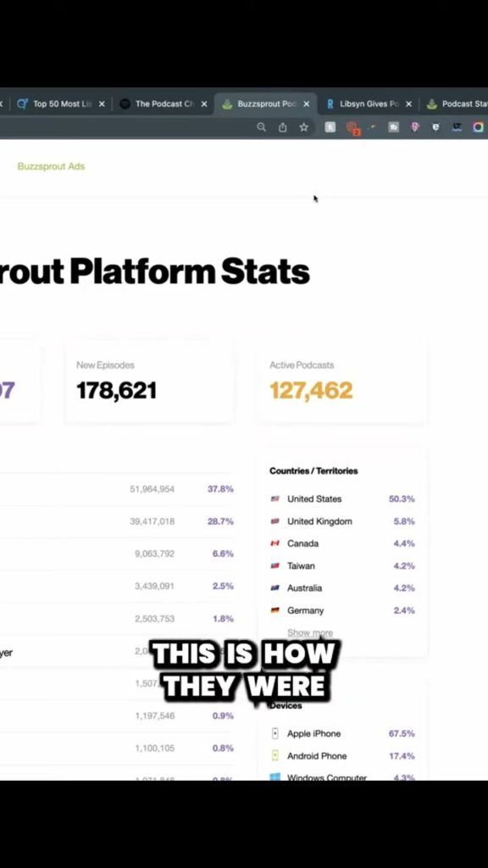This screenshot has width=488, height=868.
Task: Click the Apple iPhone device icon
Action: point(275,733)
